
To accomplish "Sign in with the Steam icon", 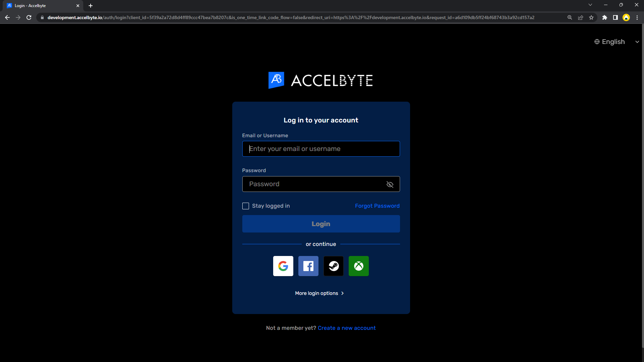I will (x=333, y=266).
